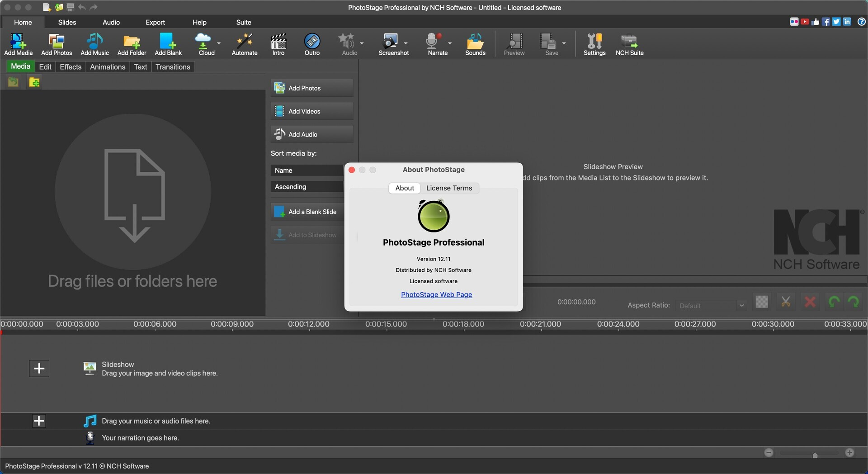Open the Cloud dropdown arrow
Image resolution: width=868 pixels, height=474 pixels.
218,43
